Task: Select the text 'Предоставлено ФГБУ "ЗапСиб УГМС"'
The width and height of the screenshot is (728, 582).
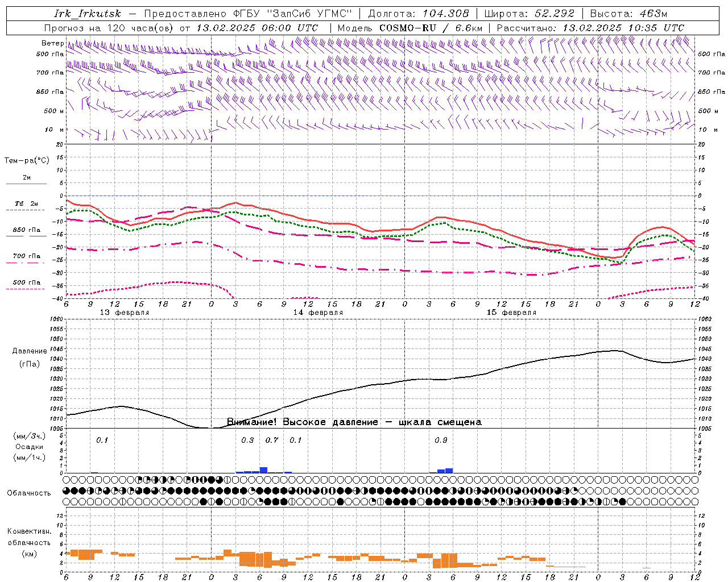Action: click(x=249, y=14)
